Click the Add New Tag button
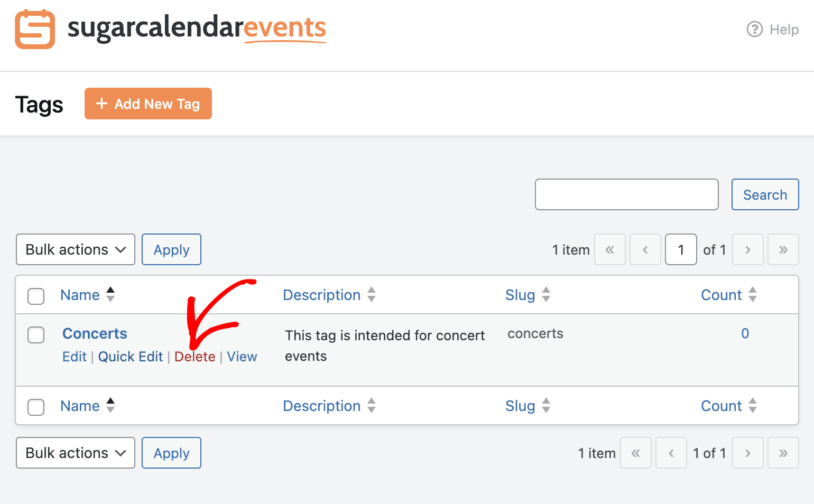 (148, 104)
